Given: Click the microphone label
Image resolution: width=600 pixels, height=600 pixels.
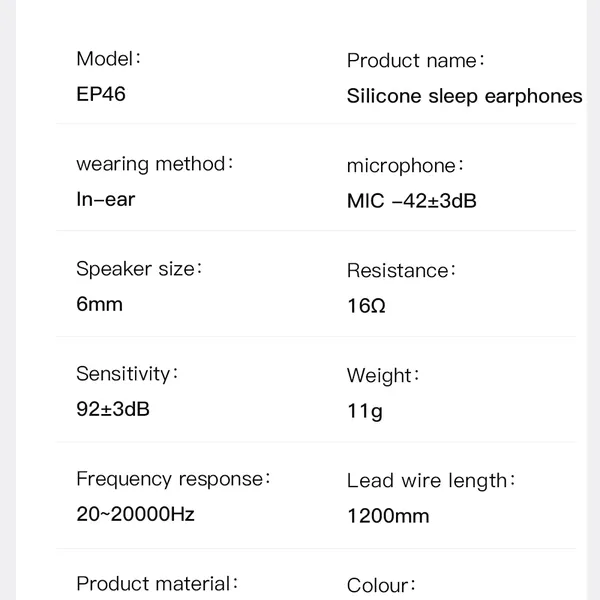Looking at the screenshot, I should (x=405, y=165).
